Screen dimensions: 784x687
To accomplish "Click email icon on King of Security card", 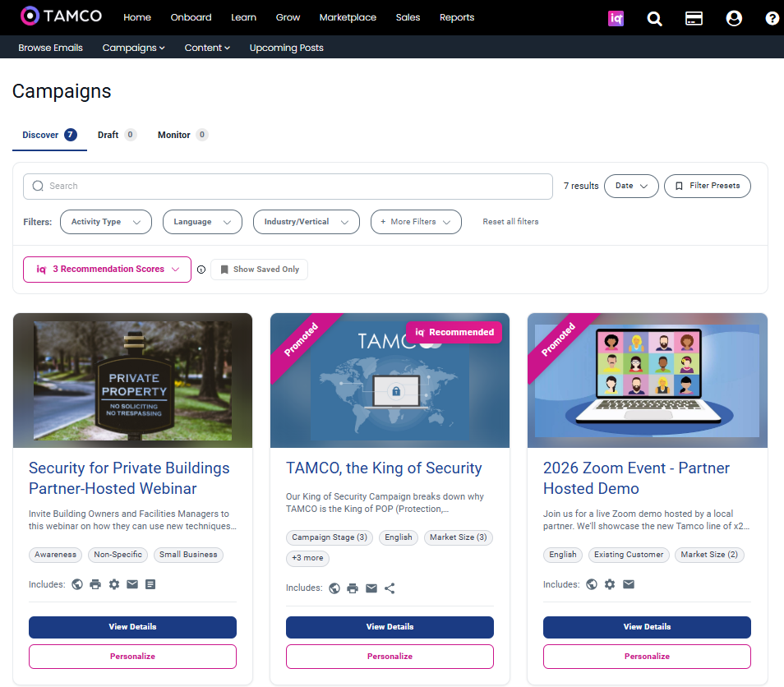I will coord(371,588).
